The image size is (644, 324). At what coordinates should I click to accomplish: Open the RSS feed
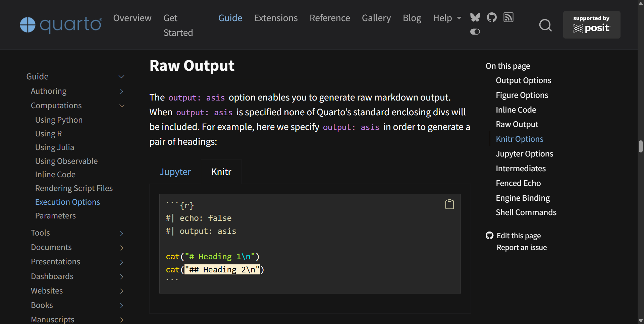pos(508,17)
